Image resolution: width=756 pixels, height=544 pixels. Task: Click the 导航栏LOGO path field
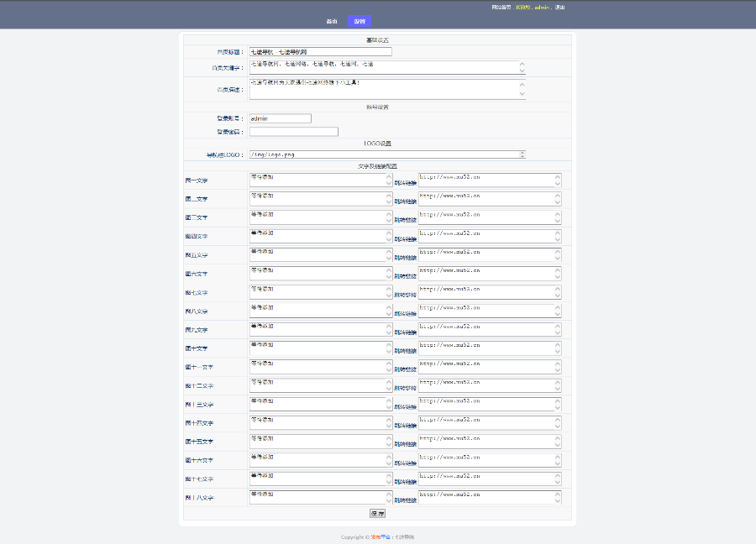[x=383, y=154]
